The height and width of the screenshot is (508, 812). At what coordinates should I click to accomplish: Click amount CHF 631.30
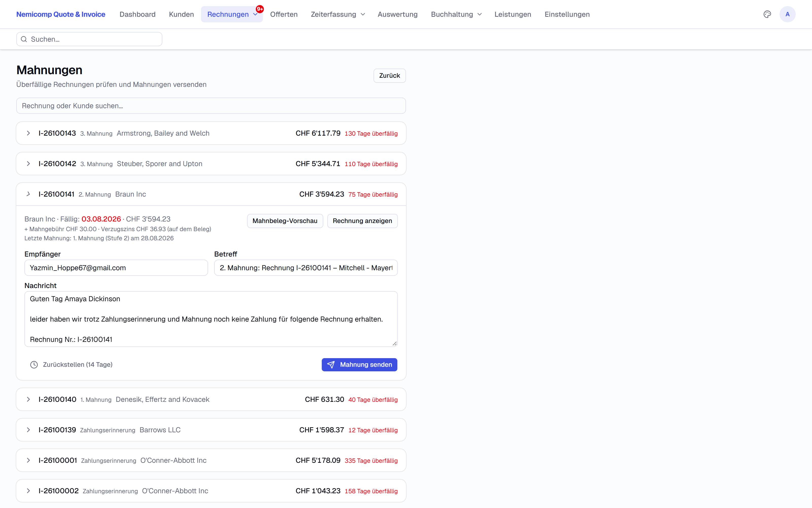point(324,399)
